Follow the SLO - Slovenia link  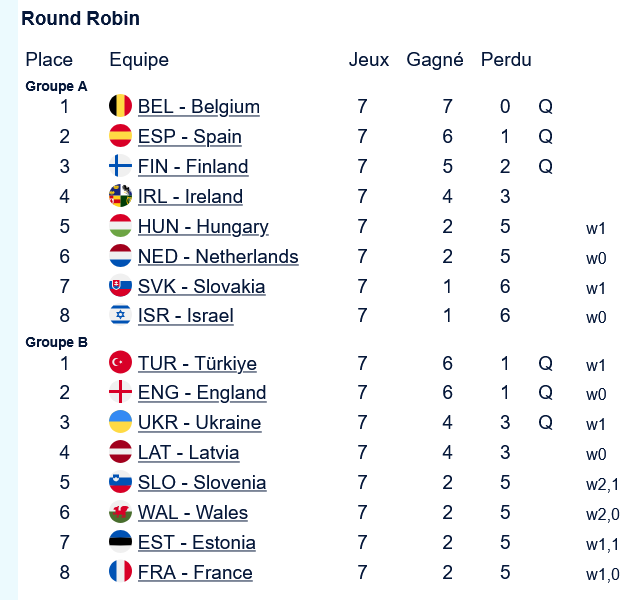[202, 482]
